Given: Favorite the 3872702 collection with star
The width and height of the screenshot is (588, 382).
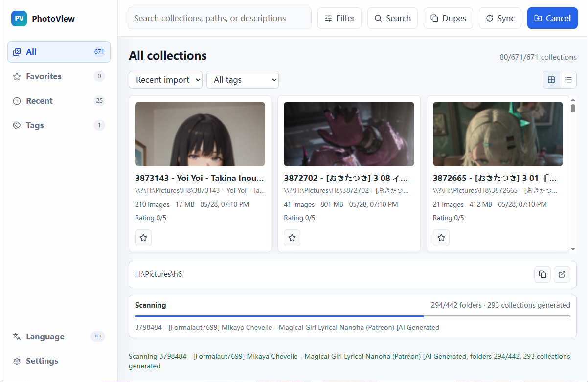Looking at the screenshot, I should click(292, 238).
